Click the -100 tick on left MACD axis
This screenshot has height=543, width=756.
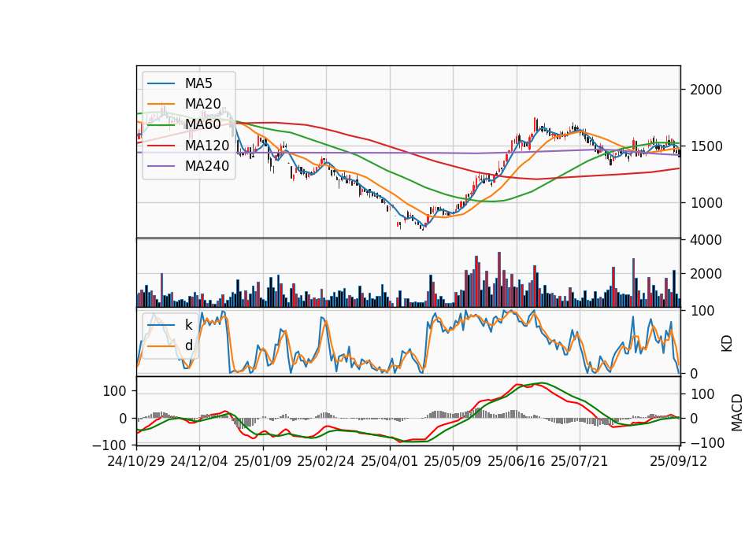coord(109,445)
